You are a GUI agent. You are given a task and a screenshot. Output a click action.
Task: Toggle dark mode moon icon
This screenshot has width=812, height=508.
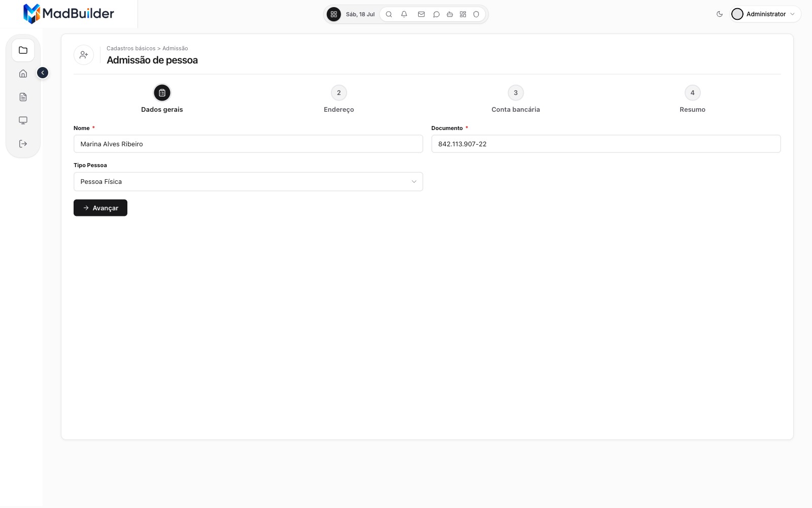[x=720, y=14]
